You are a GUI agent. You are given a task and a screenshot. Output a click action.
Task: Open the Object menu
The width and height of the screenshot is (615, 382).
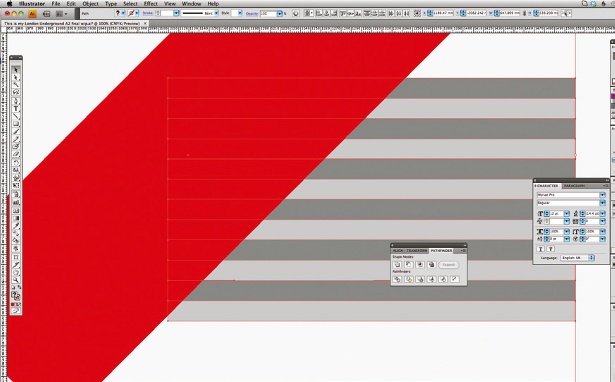point(91,4)
